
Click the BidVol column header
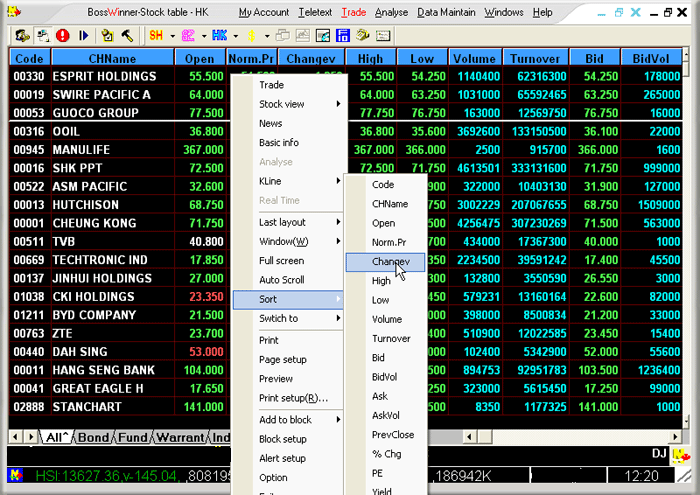pos(651,58)
